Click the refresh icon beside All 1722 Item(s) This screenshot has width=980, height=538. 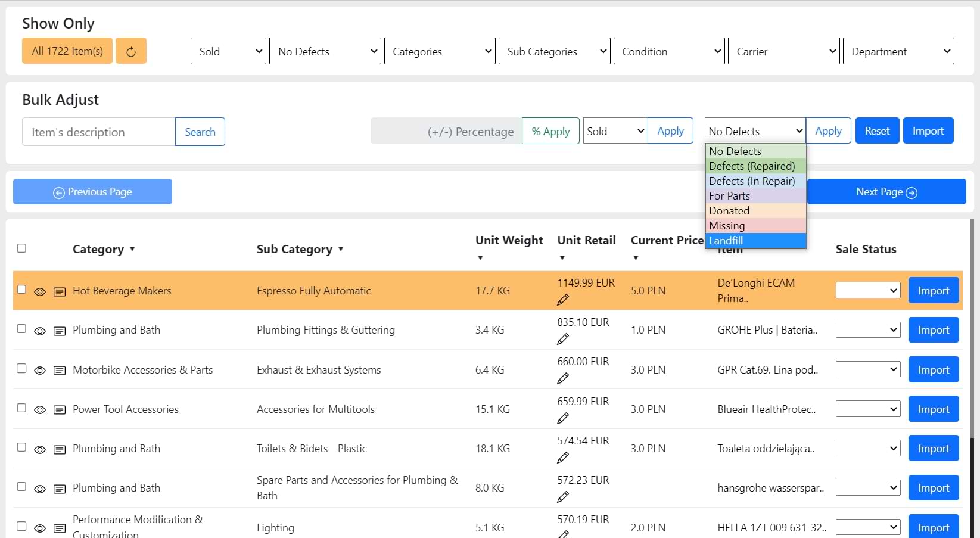pos(131,51)
